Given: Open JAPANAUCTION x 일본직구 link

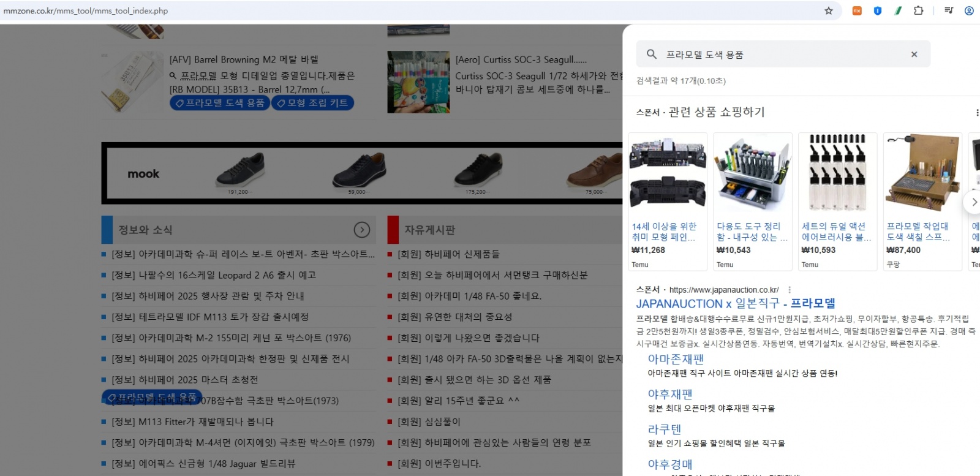Looking at the screenshot, I should [x=735, y=304].
